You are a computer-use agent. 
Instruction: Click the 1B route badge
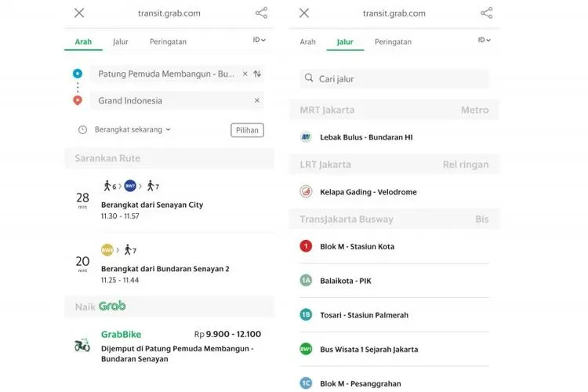[306, 314]
